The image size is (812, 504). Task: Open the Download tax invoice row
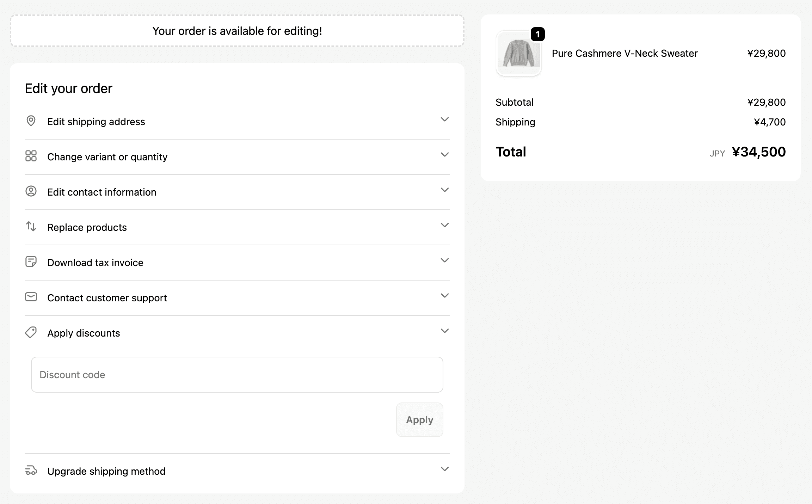pos(237,263)
